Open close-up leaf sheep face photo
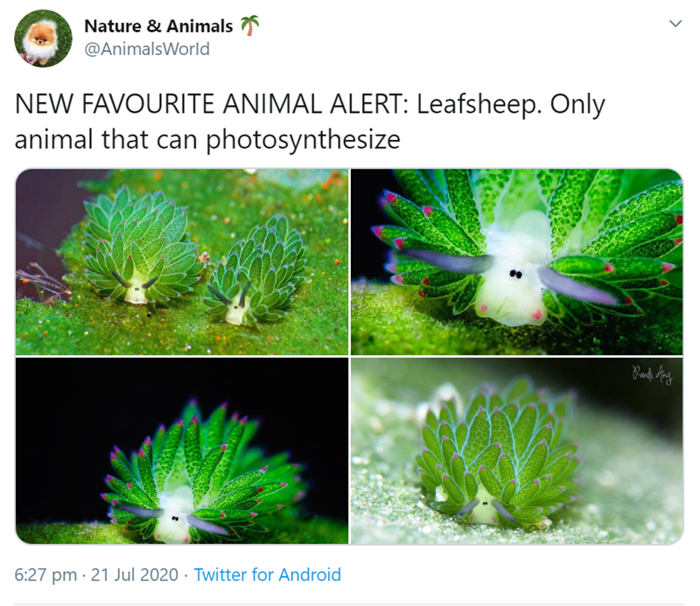 tap(517, 262)
